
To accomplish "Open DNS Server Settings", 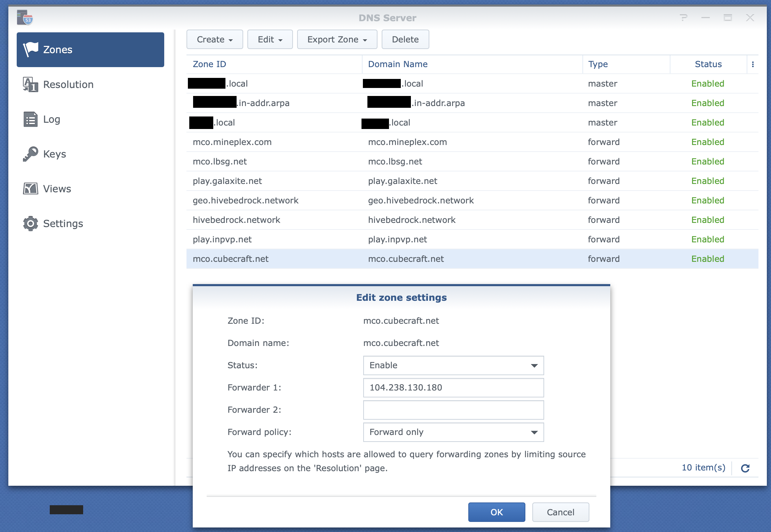I will [x=63, y=223].
